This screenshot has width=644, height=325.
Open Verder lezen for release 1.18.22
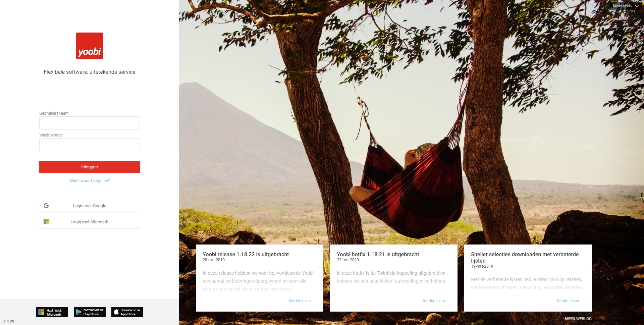point(300,301)
